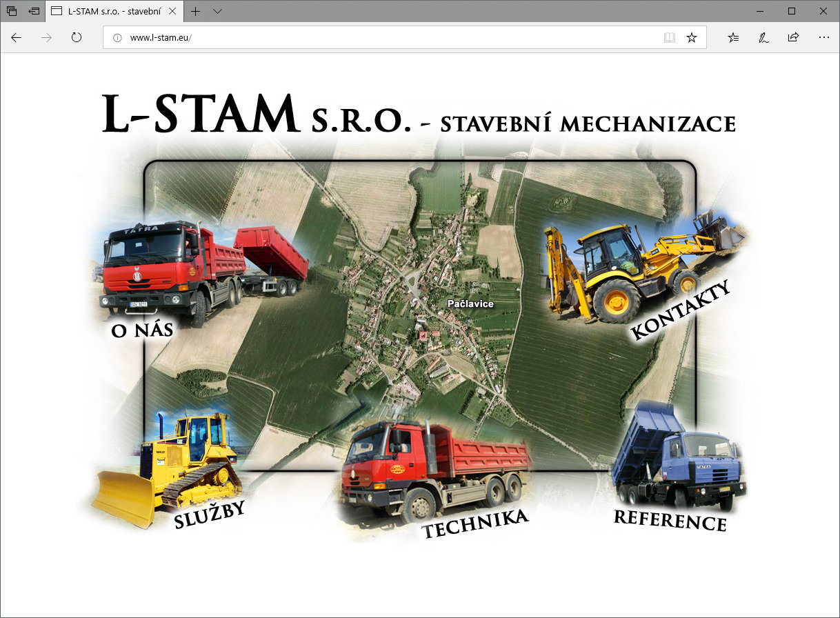Click the Pačlavice label on the map

point(470,303)
